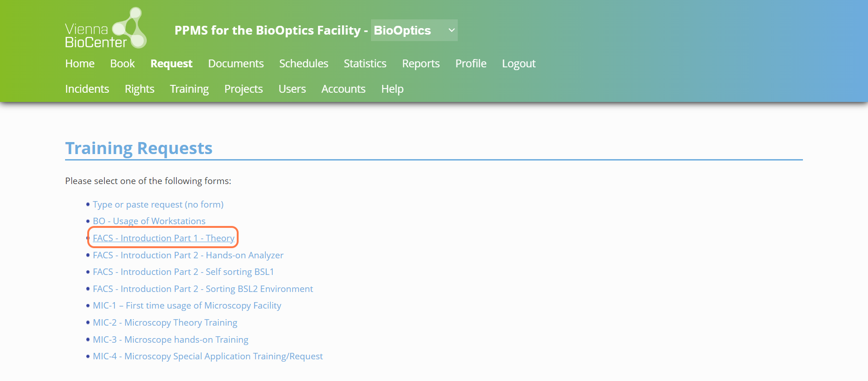The image size is (868, 381).
Task: Open the Statistics page
Action: [365, 64]
